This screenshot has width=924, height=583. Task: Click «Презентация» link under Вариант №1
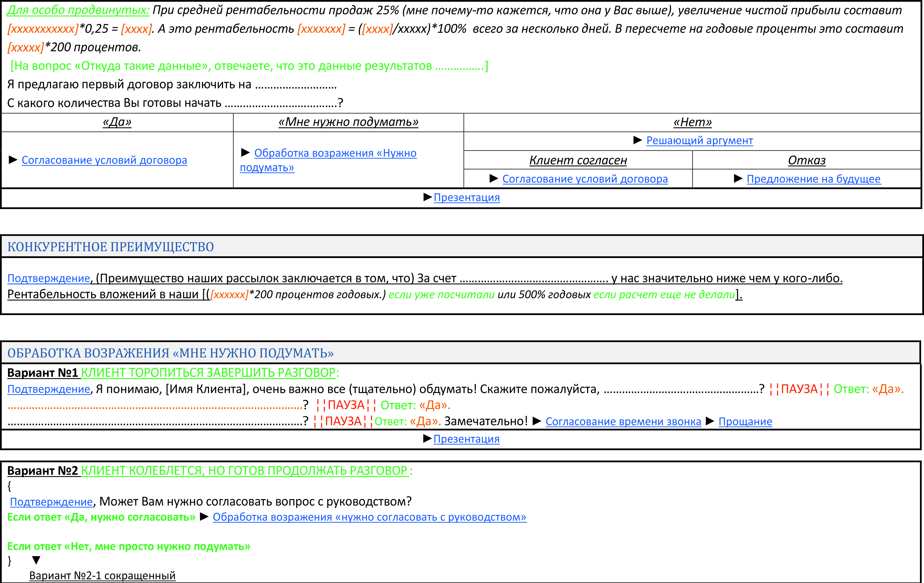pyautogui.click(x=466, y=439)
